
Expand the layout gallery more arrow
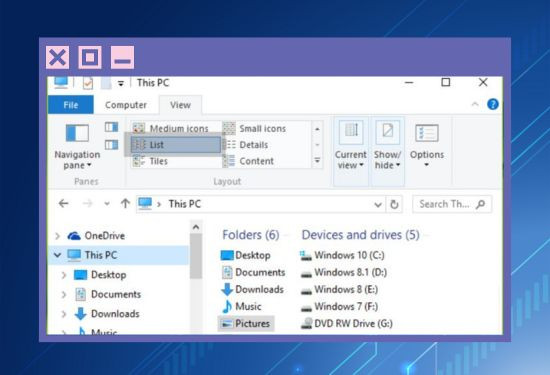(317, 161)
